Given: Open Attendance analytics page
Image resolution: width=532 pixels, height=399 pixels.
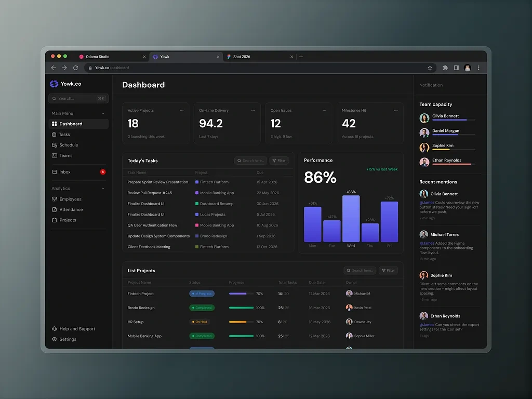Looking at the screenshot, I should coord(79,210).
